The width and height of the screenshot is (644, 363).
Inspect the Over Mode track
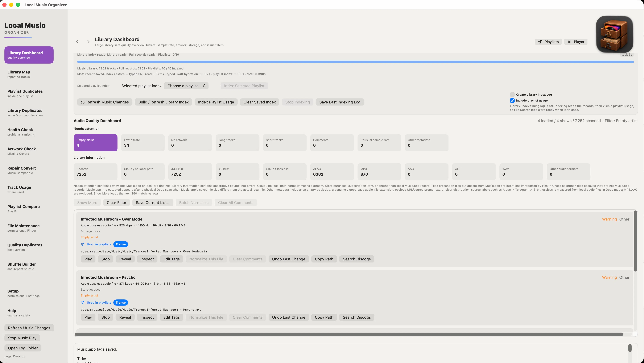click(x=147, y=259)
